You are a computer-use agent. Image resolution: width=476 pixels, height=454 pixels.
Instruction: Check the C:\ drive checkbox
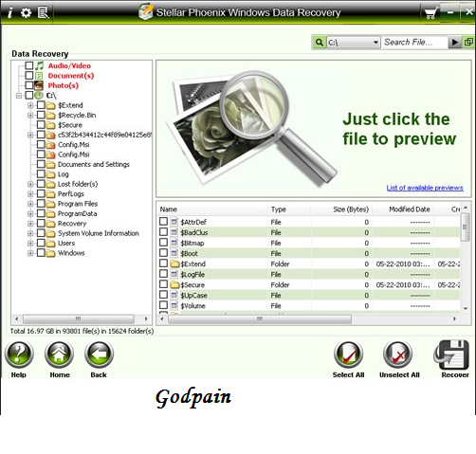29,95
